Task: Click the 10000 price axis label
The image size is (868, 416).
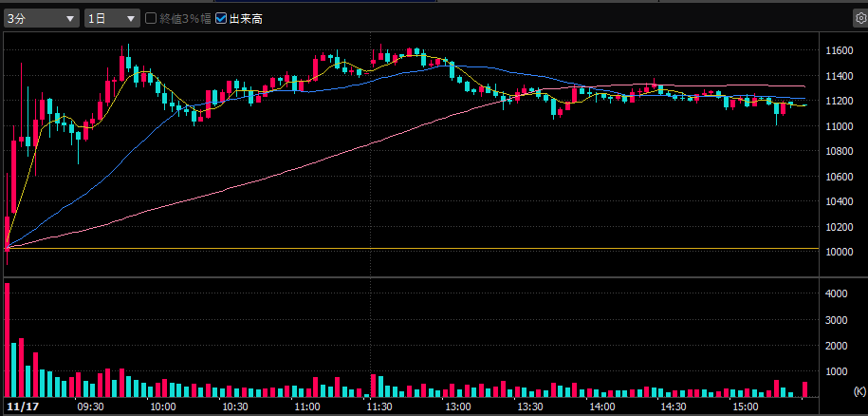Action: [840, 253]
